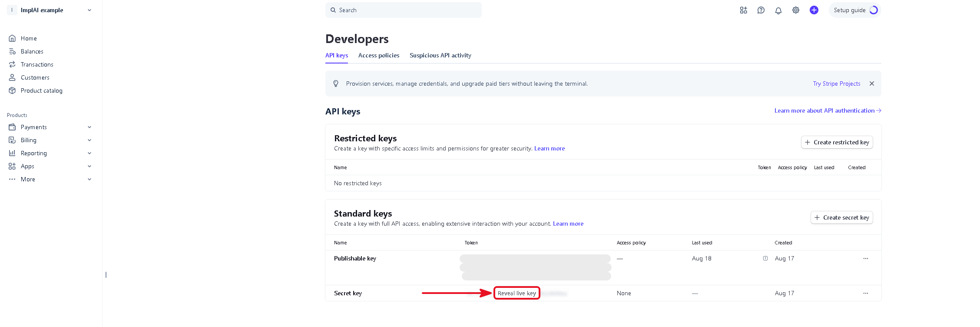Viewport: 980px width, 327px height.
Task: Expand the Payments menu
Action: [51, 127]
